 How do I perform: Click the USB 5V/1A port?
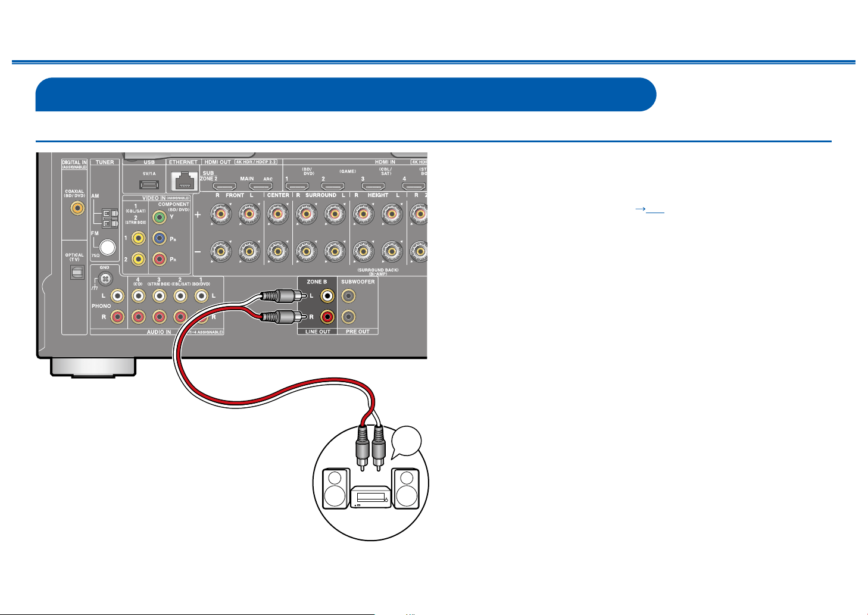149,184
